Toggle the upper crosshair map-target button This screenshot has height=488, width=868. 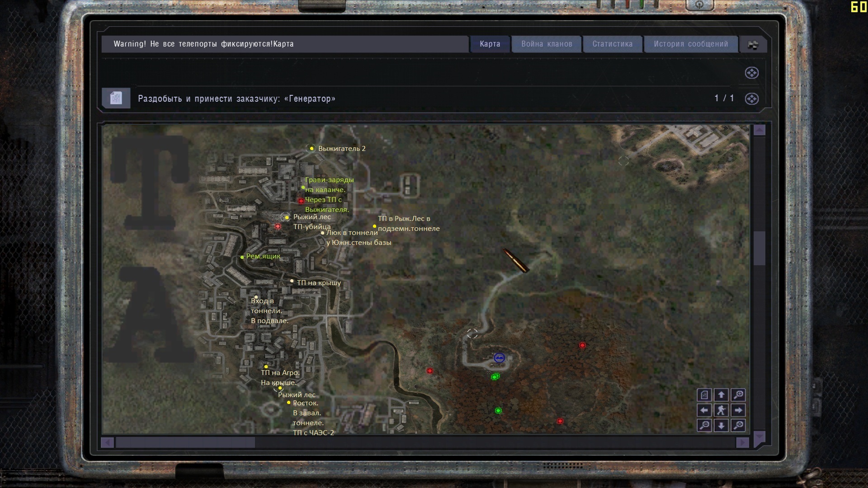pos(751,73)
